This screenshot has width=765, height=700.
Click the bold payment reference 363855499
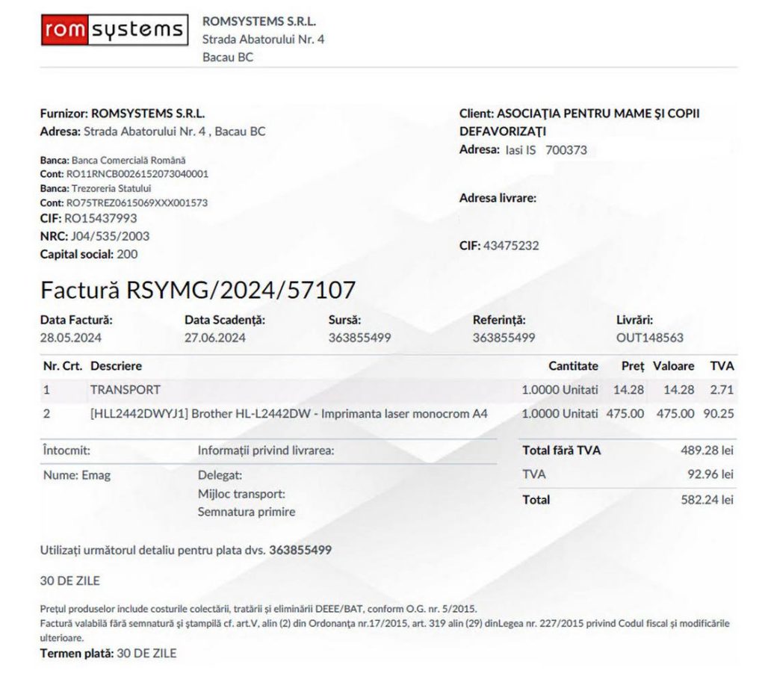point(300,550)
